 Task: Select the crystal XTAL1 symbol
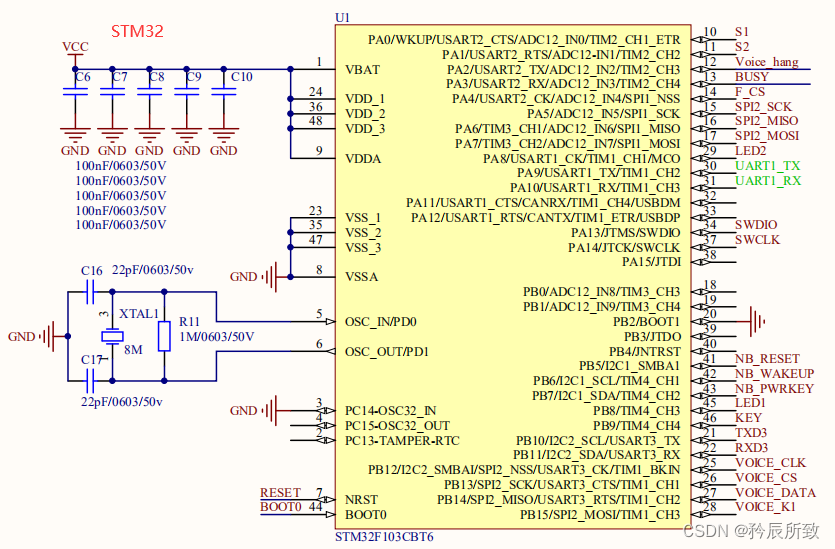pos(112,336)
